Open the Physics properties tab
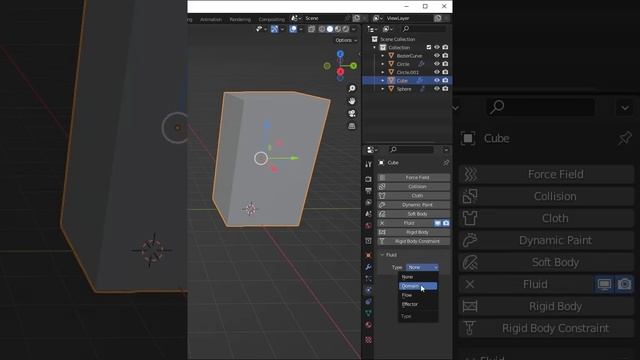The height and width of the screenshot is (360, 640). click(x=368, y=290)
